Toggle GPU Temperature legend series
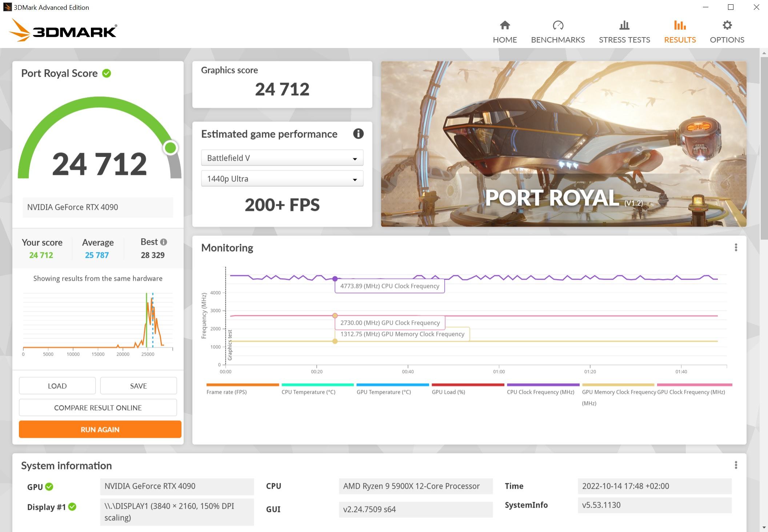 [392, 389]
